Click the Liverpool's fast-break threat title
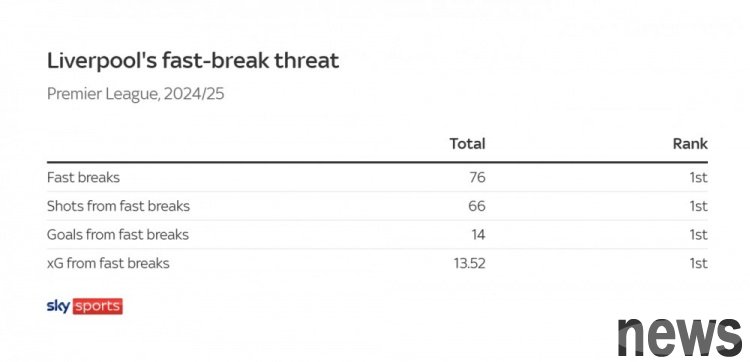 [193, 61]
